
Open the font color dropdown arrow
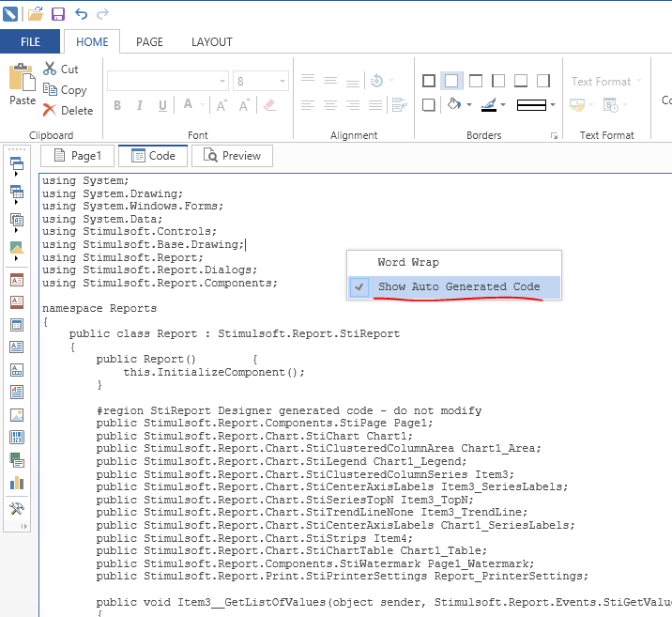point(203,104)
